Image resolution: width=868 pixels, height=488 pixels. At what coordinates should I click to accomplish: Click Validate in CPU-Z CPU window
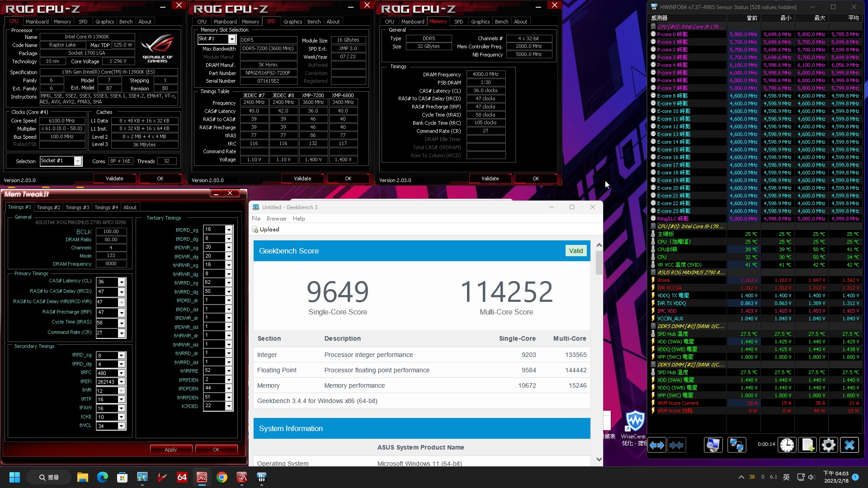114,178
